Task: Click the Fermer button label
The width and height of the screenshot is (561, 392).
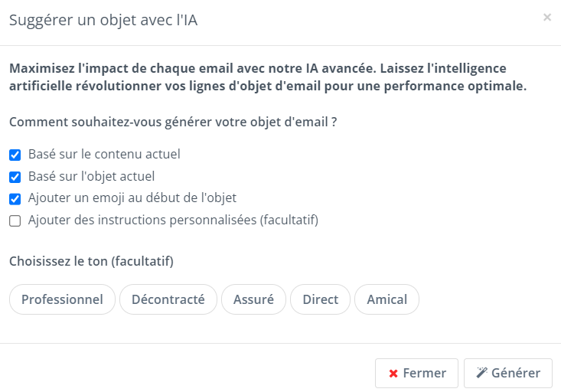Action: (424, 373)
